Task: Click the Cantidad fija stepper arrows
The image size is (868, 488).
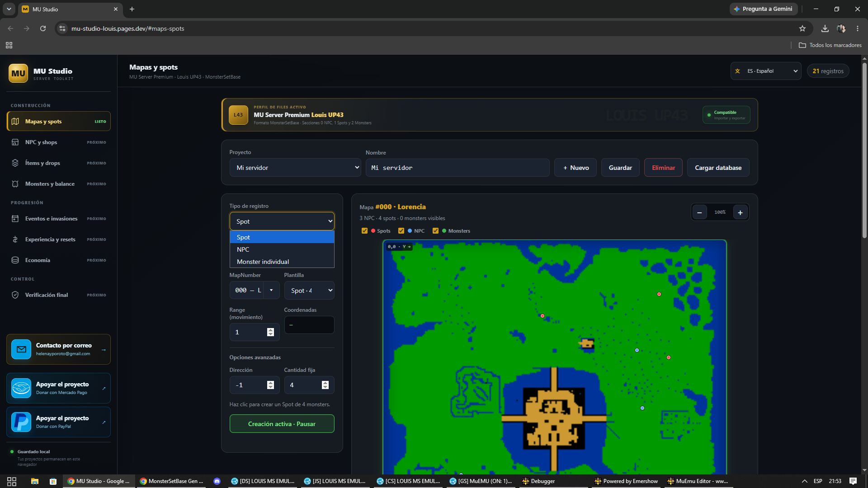Action: coord(325,385)
